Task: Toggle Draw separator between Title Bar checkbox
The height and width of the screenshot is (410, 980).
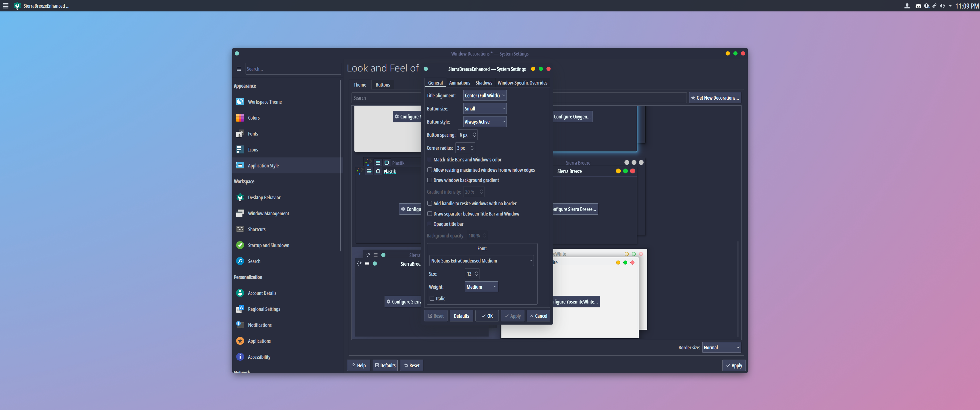Action: point(430,214)
